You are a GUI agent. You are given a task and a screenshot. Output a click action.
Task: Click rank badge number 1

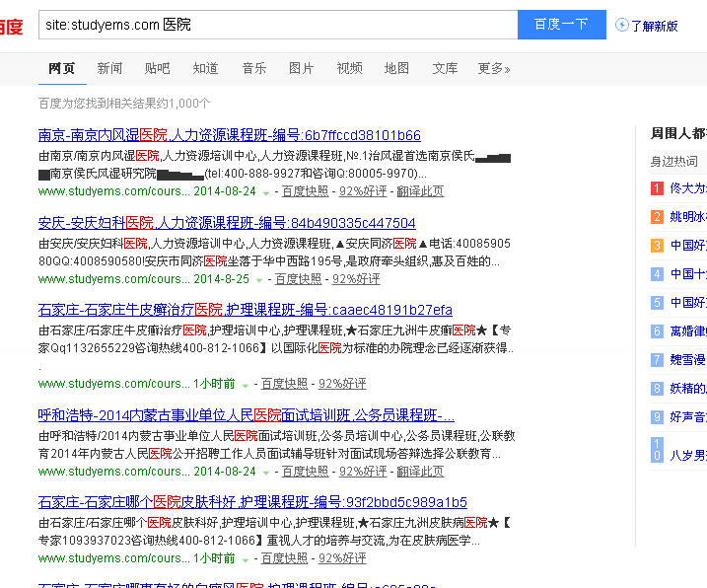click(x=657, y=188)
